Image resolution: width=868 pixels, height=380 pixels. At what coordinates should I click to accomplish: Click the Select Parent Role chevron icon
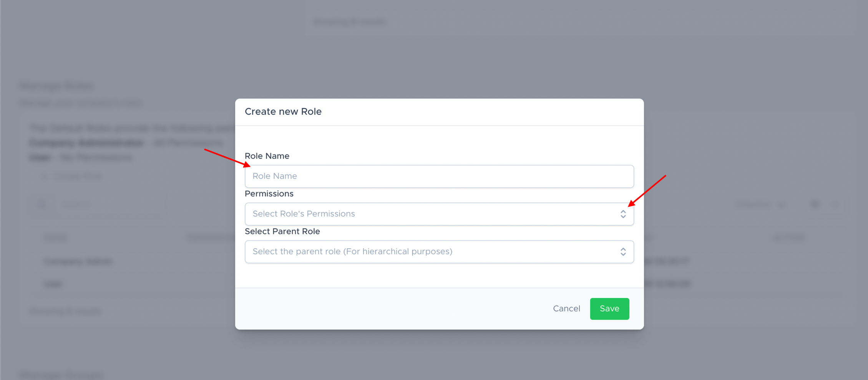coord(623,251)
